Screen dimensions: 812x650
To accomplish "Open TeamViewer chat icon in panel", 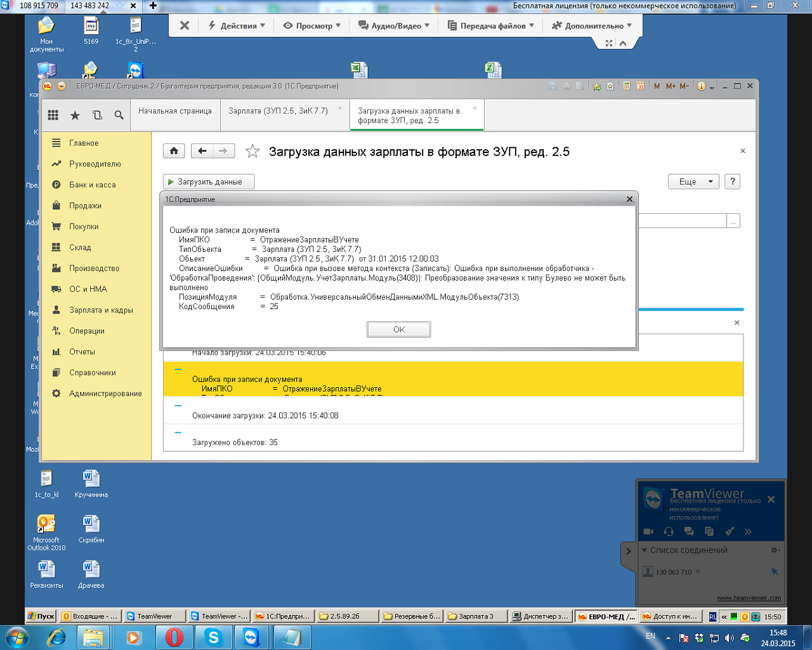I will click(x=689, y=531).
